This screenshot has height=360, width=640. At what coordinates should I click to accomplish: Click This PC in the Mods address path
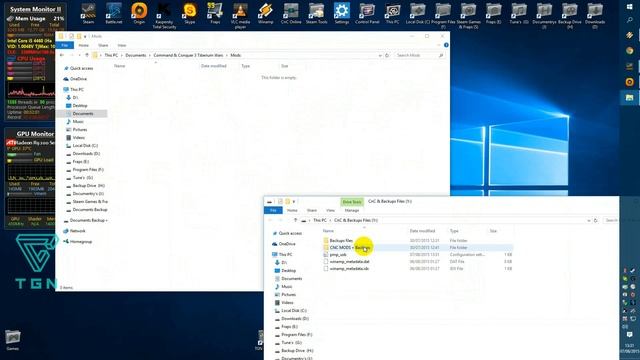click(x=111, y=55)
